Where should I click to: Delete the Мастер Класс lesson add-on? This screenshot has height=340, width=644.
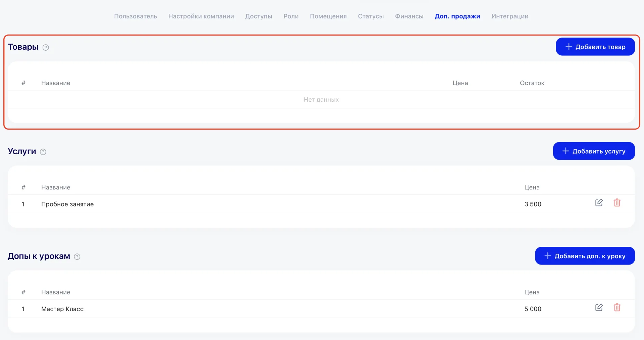coord(617,307)
